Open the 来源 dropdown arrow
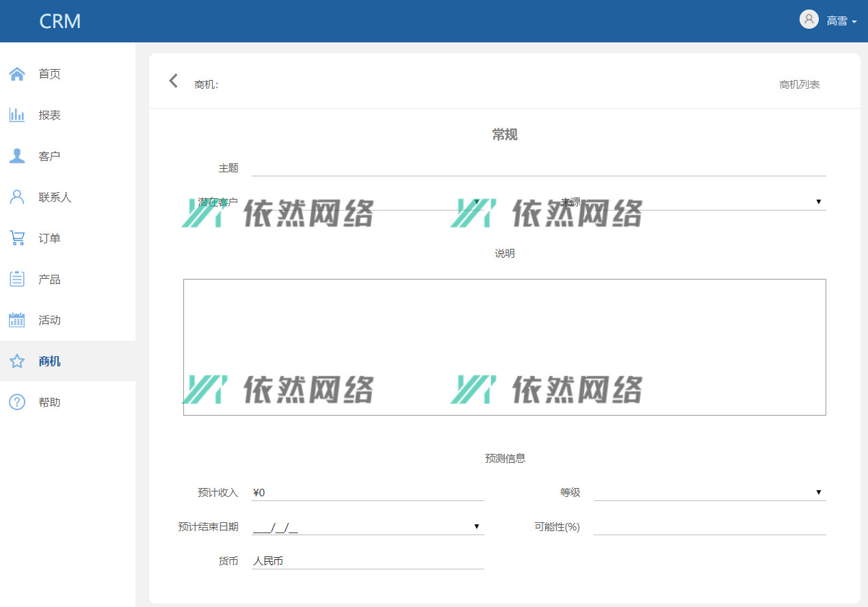868x607 pixels. (818, 202)
